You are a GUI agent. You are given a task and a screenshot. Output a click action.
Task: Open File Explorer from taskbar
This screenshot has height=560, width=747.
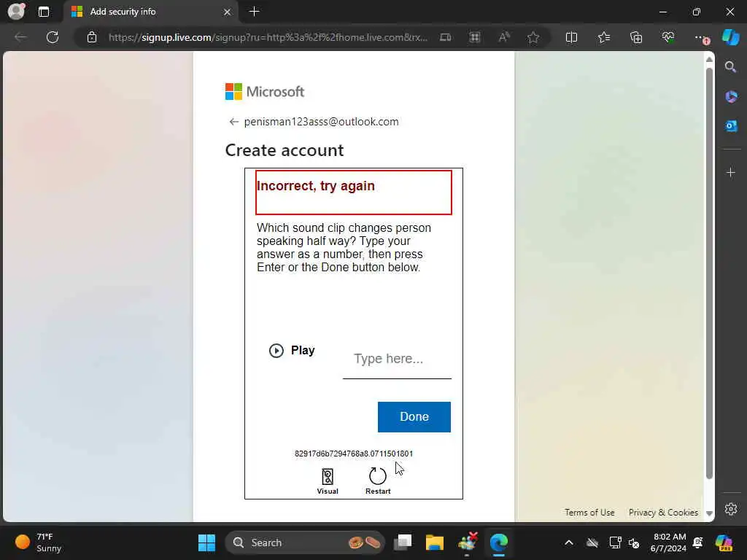[435, 542]
